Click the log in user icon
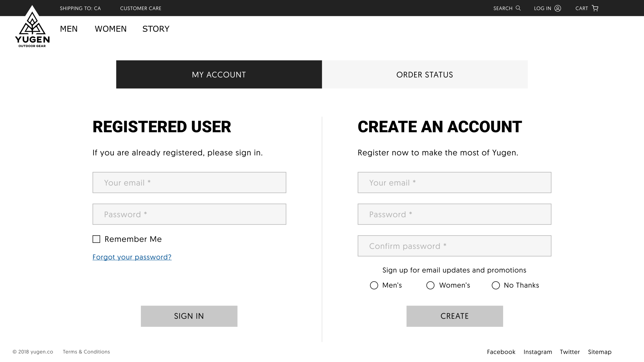Screen dimensions: 644x362 557,8
